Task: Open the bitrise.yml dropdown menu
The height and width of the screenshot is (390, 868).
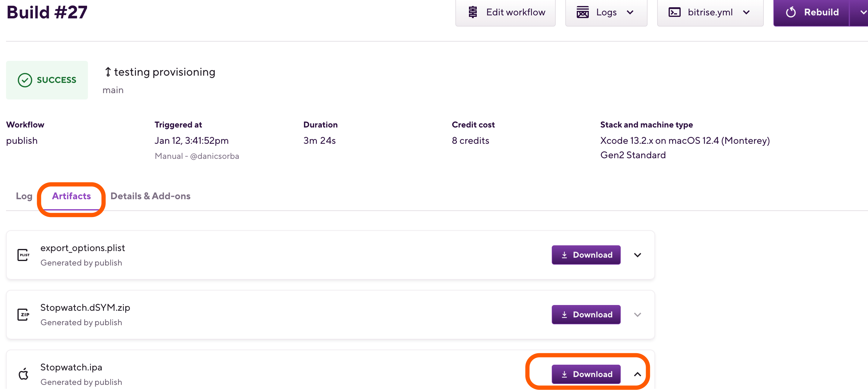Action: tap(746, 12)
